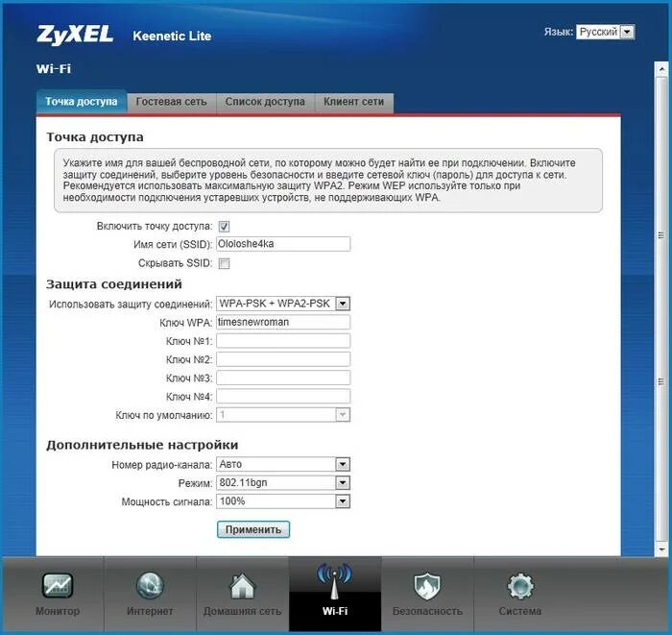
Task: Click the 'Ключ №3' field
Action: click(x=283, y=378)
